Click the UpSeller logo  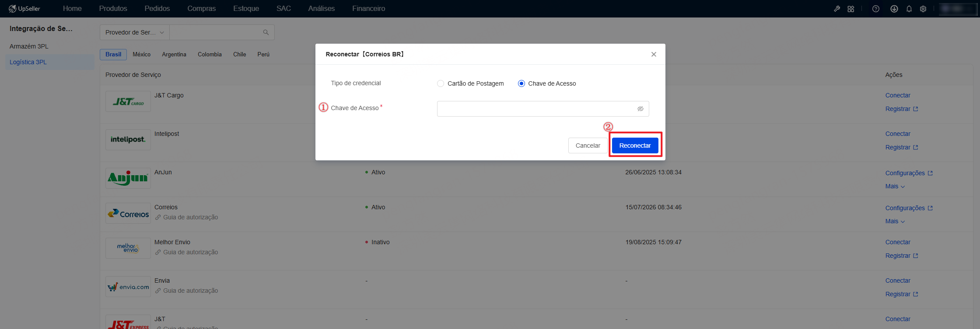coord(24,9)
